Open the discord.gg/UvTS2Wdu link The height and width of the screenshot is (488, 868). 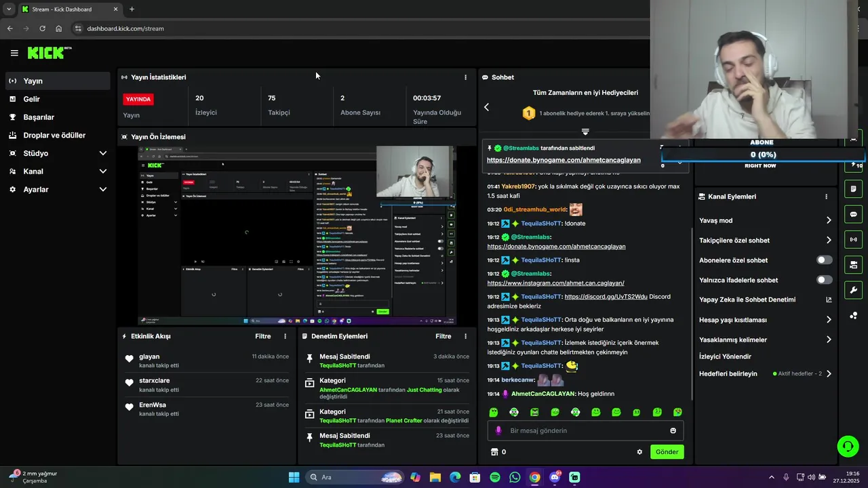tap(606, 297)
